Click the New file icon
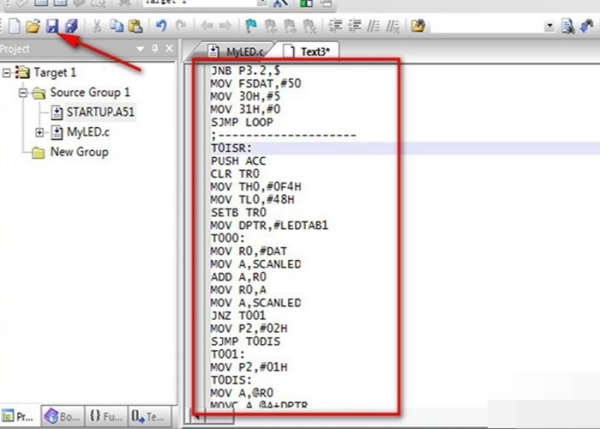Image resolution: width=600 pixels, height=429 pixels. (x=14, y=24)
